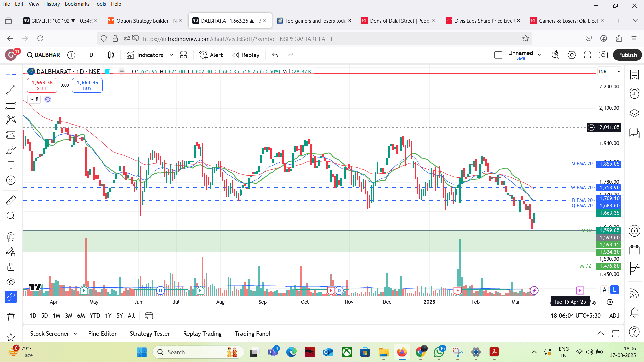Viewport: 644px width, 362px height.
Task: Toggle lock all drawings
Action: [11, 267]
